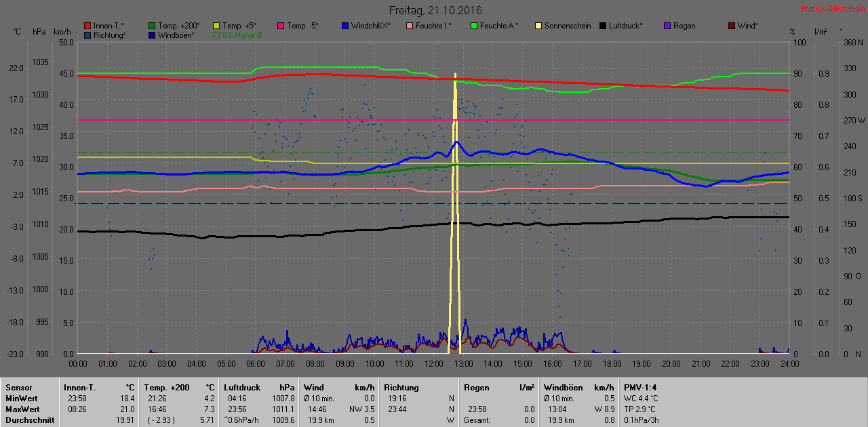Click the yellow sunshine spike near 13:00
868x427 pixels.
(455, 203)
